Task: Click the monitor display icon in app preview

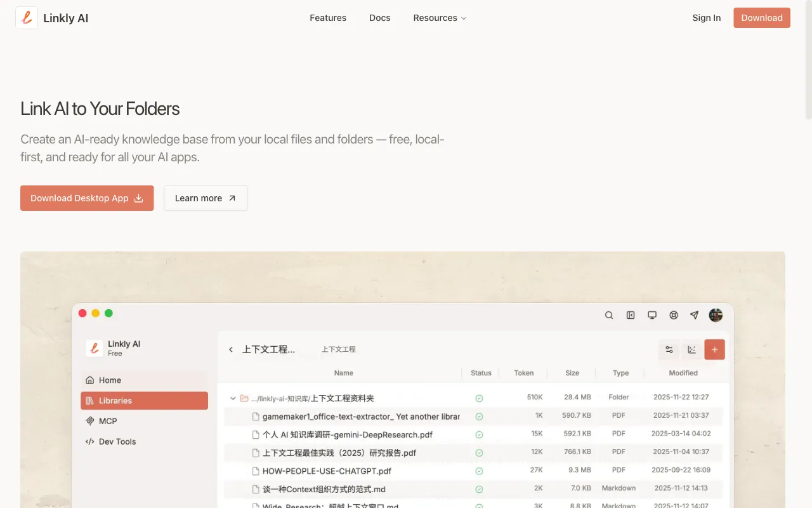Action: 652,315
